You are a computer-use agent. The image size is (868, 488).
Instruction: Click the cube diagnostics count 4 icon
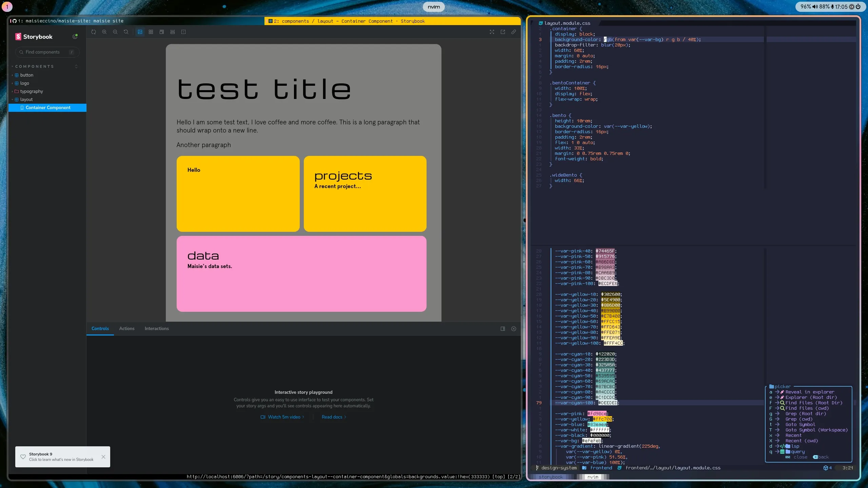[x=828, y=468]
